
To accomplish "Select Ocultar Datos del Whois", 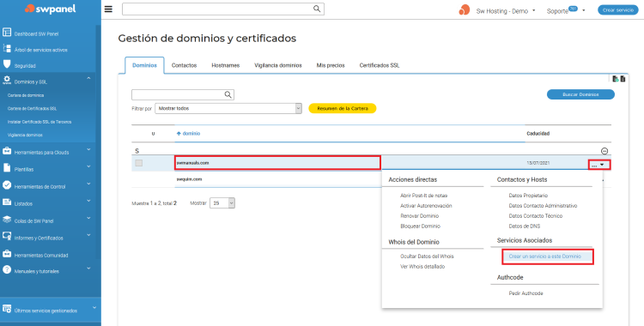I will coord(427,257).
